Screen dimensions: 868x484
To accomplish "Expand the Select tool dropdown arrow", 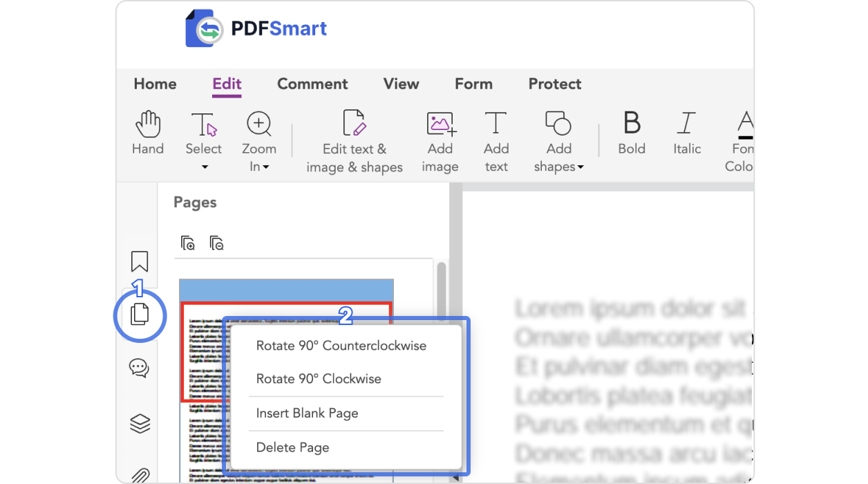I will (204, 167).
